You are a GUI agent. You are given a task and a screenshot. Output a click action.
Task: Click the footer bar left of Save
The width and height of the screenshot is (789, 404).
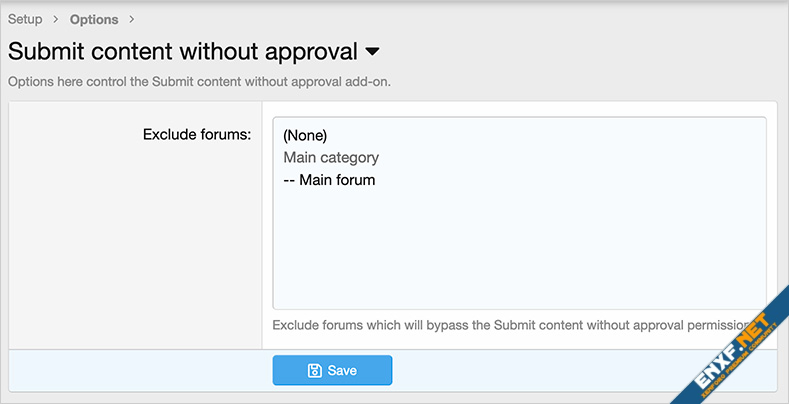tap(140, 370)
